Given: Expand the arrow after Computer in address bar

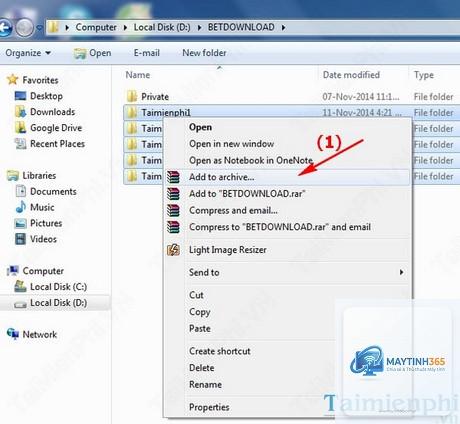Looking at the screenshot, I should [x=125, y=27].
